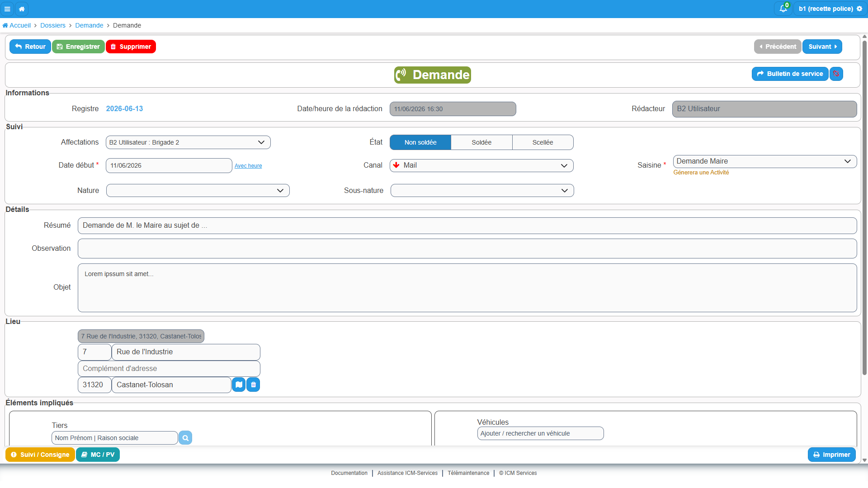Viewport: 868px width, 488px height.
Task: Click Date début field
Action: (169, 165)
